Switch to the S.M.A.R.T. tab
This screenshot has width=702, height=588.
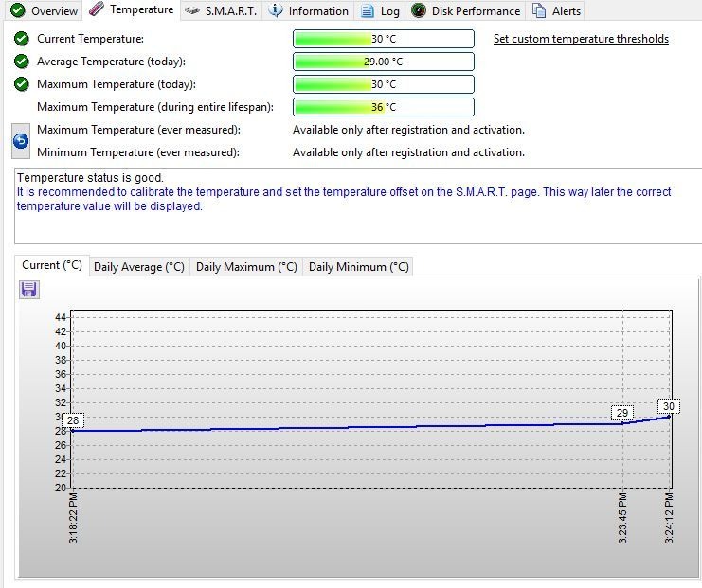[221, 11]
